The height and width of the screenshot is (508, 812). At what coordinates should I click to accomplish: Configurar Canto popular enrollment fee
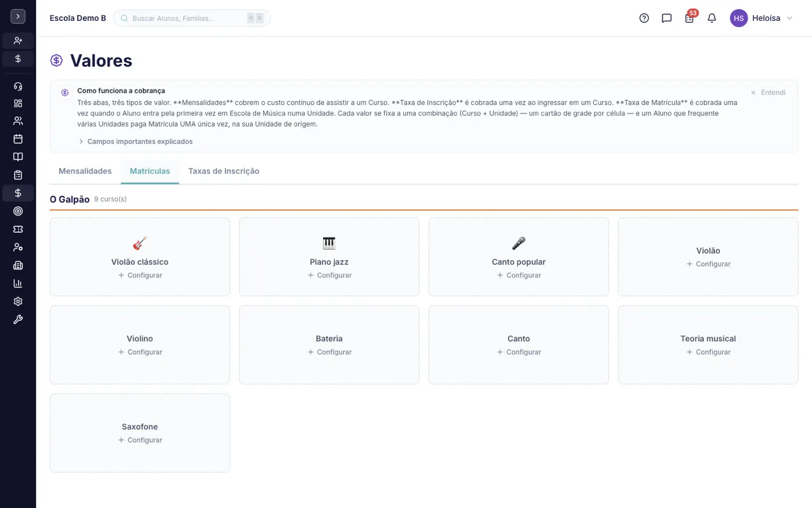519,275
